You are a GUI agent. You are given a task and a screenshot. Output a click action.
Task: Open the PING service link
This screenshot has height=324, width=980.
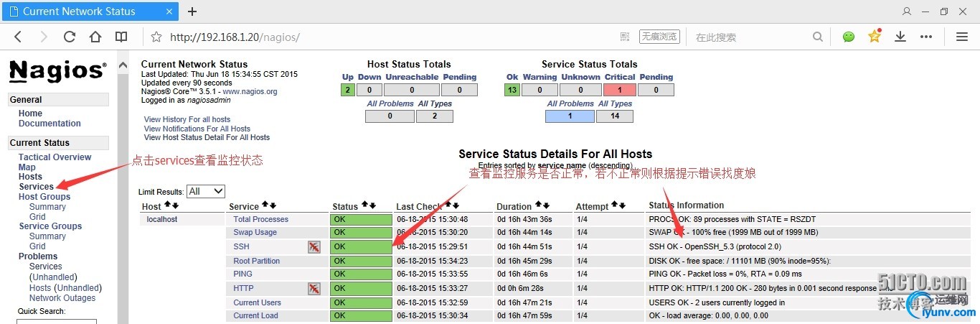click(x=243, y=274)
